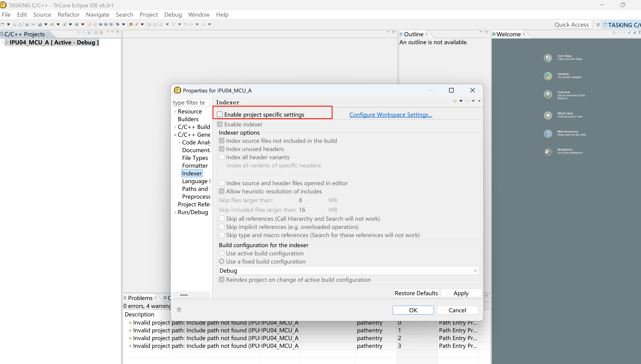Click the Workbench icon on Welcome page
This screenshot has width=641, height=364.
(x=548, y=151)
